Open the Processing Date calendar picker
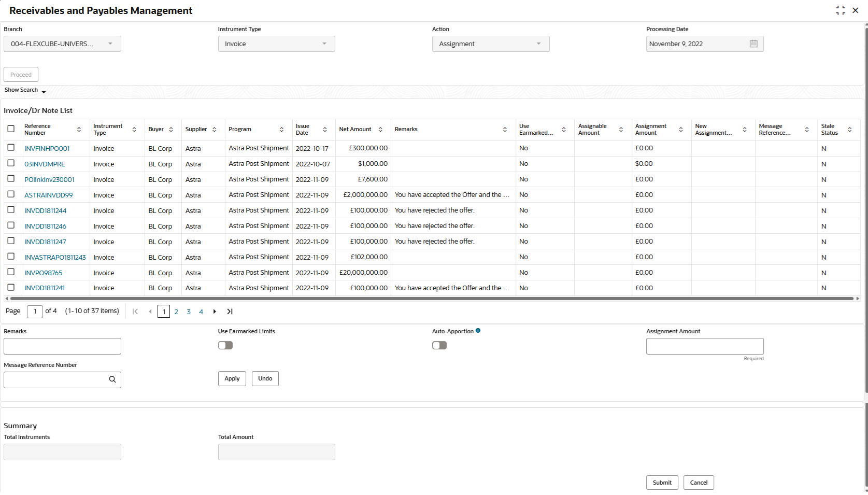 tap(753, 44)
